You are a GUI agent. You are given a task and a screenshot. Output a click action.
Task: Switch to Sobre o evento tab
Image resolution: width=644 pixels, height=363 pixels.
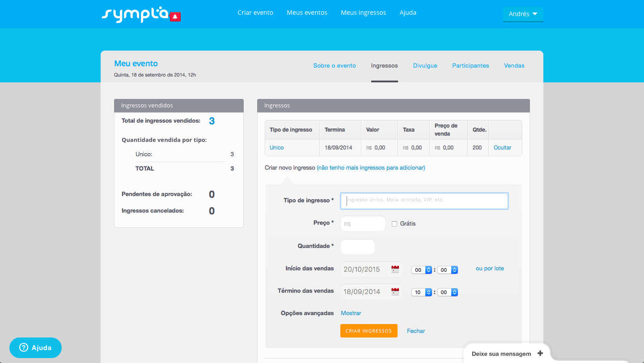335,65
